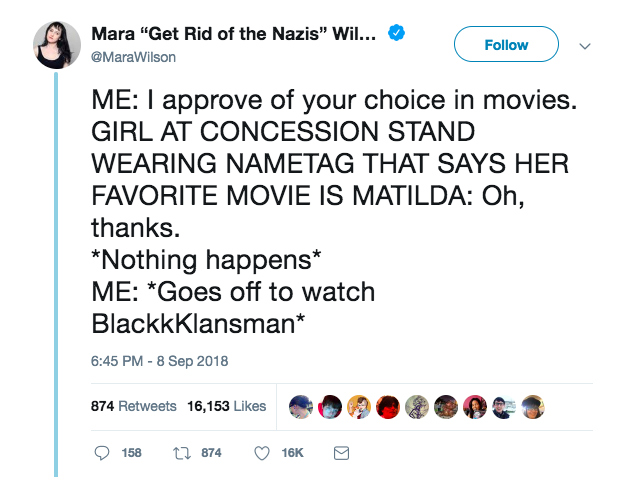Like the tweet with the heart icon

click(262, 453)
